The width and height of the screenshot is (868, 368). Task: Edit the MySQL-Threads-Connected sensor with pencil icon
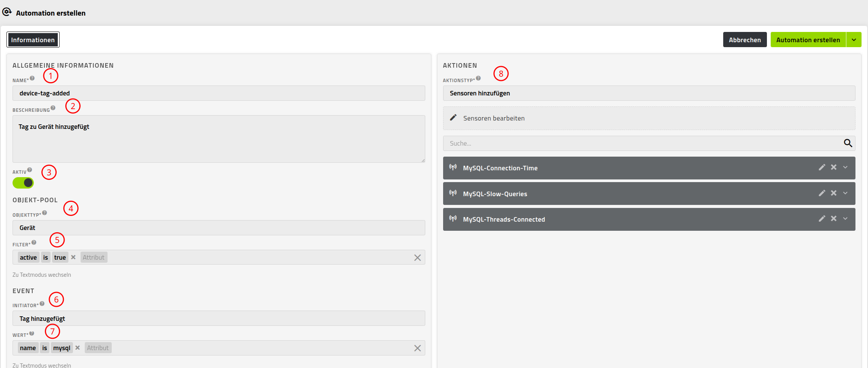pos(822,219)
